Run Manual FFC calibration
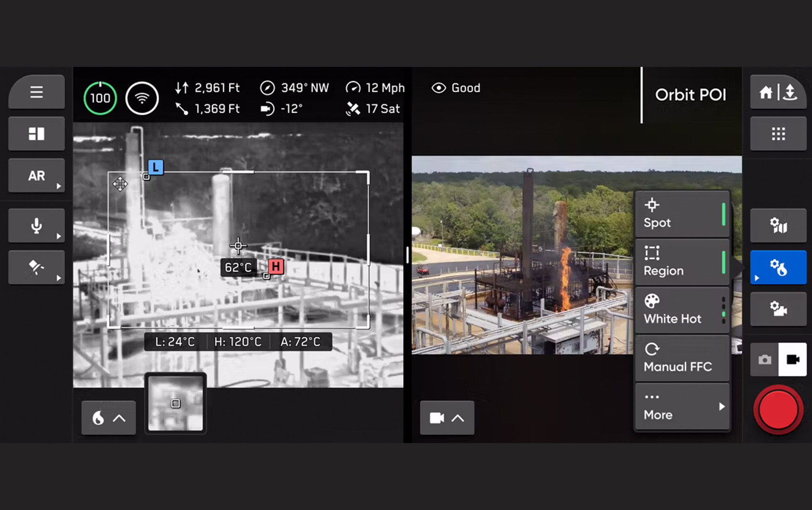 click(x=682, y=358)
